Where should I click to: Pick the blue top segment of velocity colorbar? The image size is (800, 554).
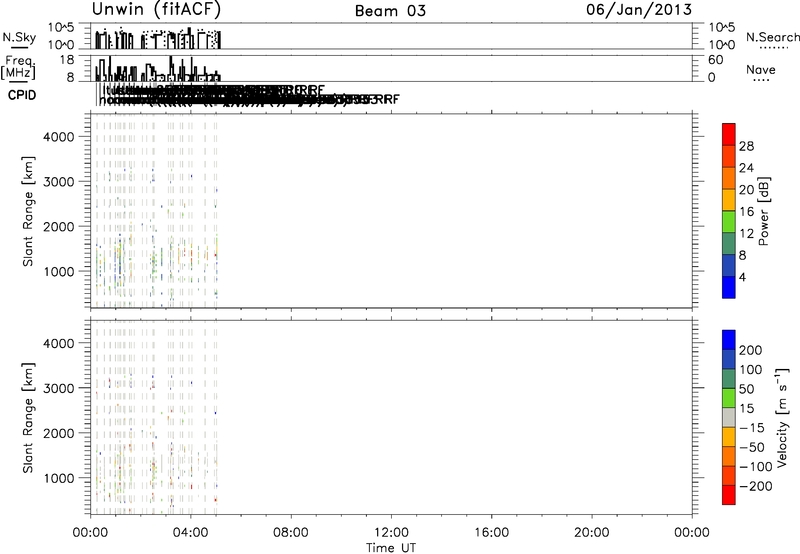click(729, 340)
